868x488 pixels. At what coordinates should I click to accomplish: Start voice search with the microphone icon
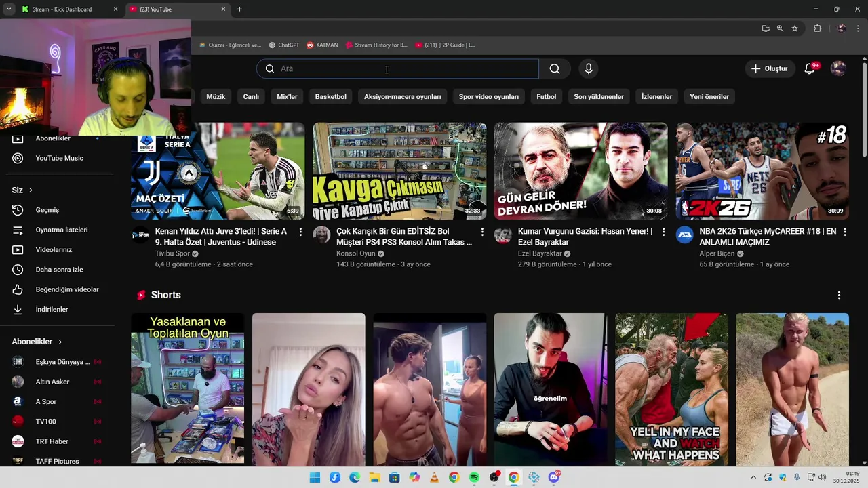(x=589, y=68)
